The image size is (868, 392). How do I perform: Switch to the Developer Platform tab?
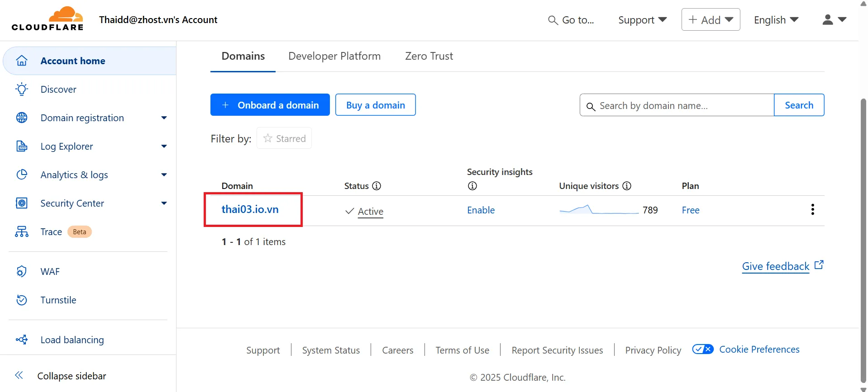point(334,56)
